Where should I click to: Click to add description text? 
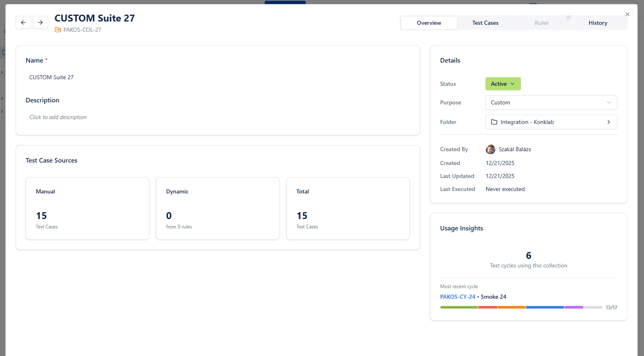pos(58,117)
